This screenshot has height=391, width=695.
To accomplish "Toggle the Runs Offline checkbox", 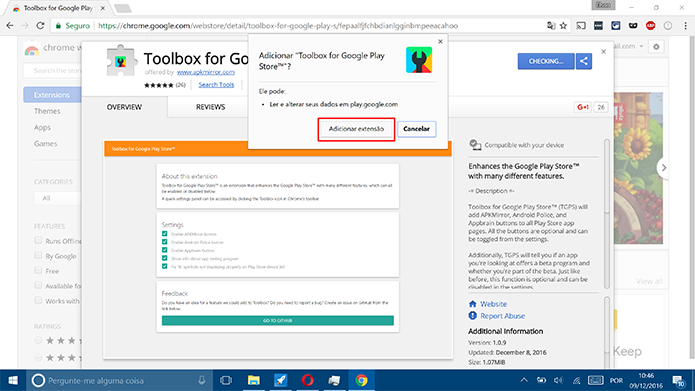I will [38, 241].
